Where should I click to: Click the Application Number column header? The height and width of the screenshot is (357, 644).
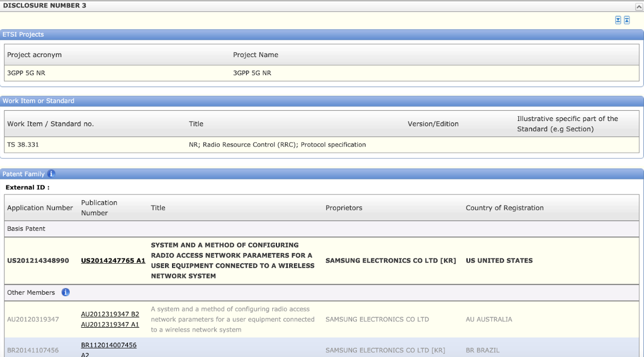40,208
